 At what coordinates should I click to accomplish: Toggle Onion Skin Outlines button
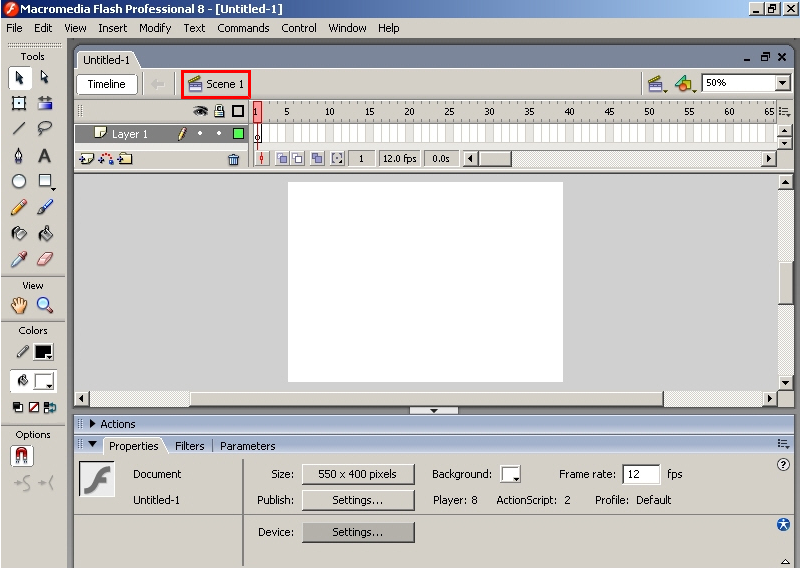point(298,159)
